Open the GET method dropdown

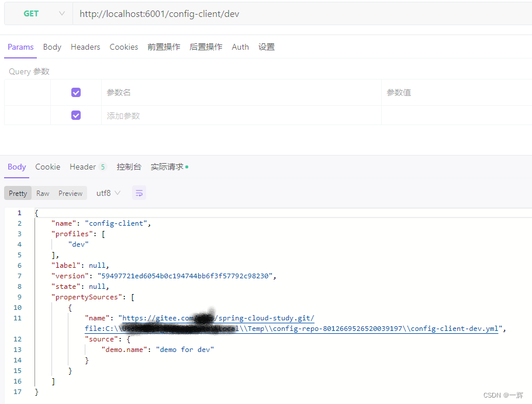[x=39, y=13]
